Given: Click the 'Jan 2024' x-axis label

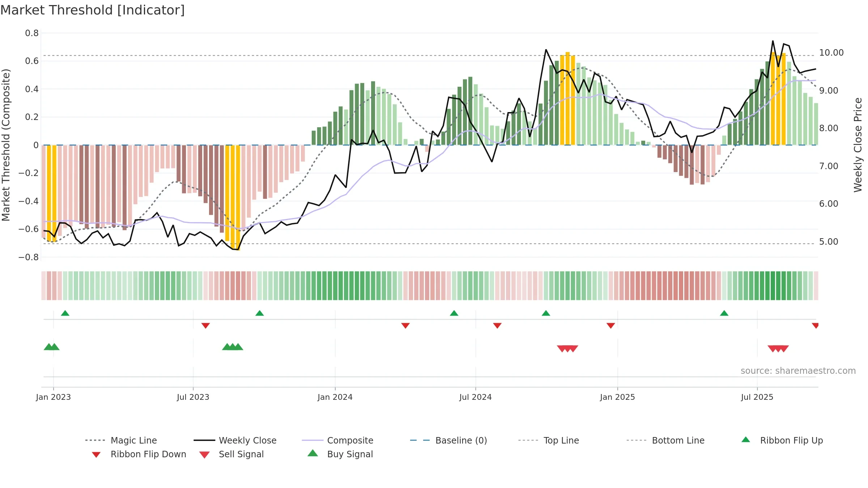Looking at the screenshot, I should [335, 397].
